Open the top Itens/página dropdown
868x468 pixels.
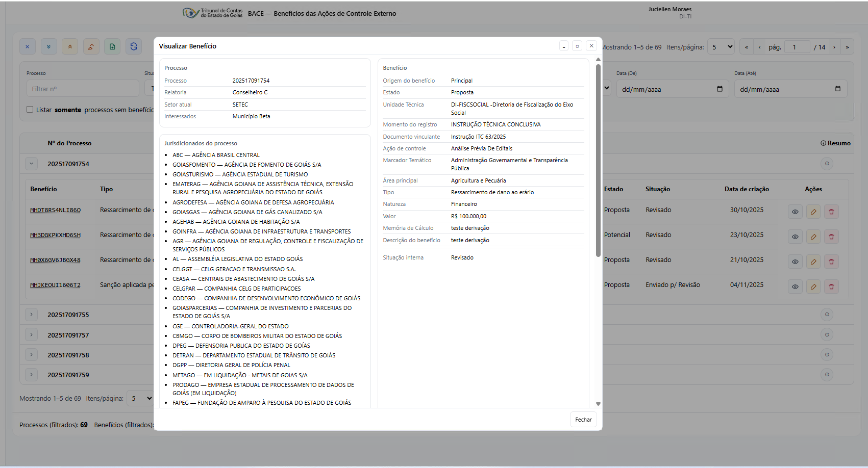pyautogui.click(x=721, y=47)
